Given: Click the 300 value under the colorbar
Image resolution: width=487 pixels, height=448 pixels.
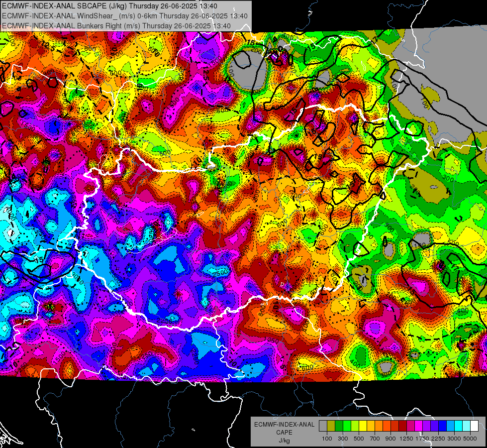Looking at the screenshot, I should pyautogui.click(x=343, y=439).
